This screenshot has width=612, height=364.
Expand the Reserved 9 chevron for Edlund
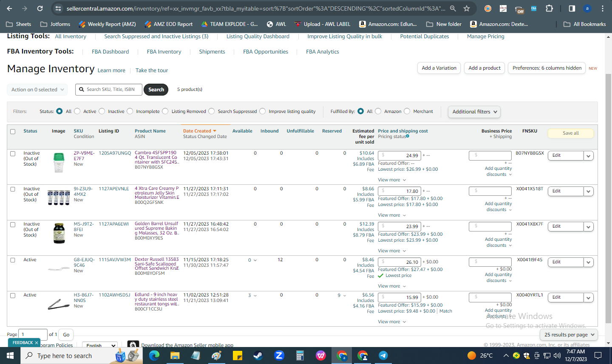tap(345, 296)
